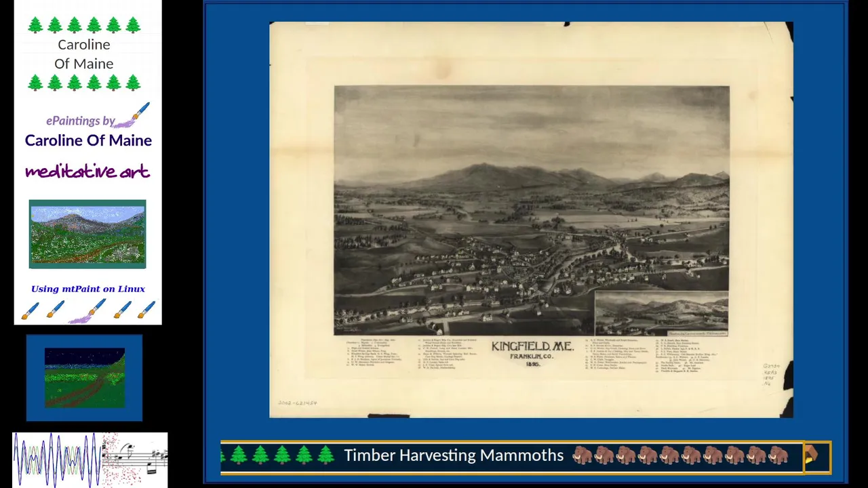
Task: Click the "Timber Harvesting Mammoths" banner text
Action: click(454, 455)
